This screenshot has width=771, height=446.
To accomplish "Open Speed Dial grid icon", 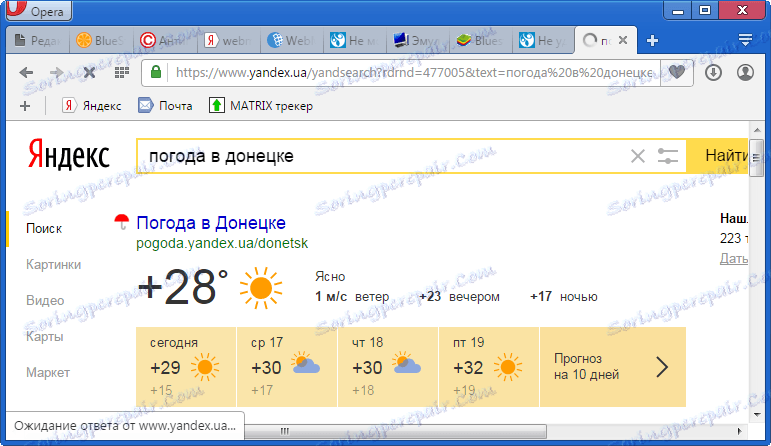I will coord(121,73).
